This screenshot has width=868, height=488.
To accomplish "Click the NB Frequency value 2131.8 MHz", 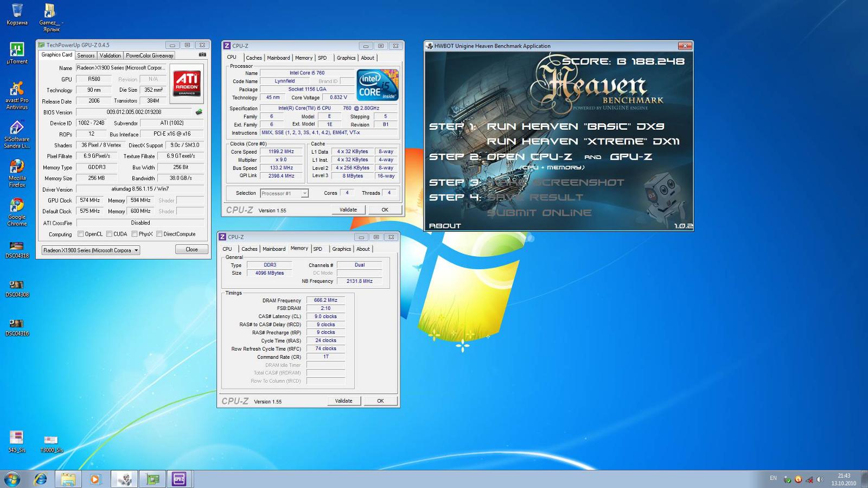I will 359,281.
